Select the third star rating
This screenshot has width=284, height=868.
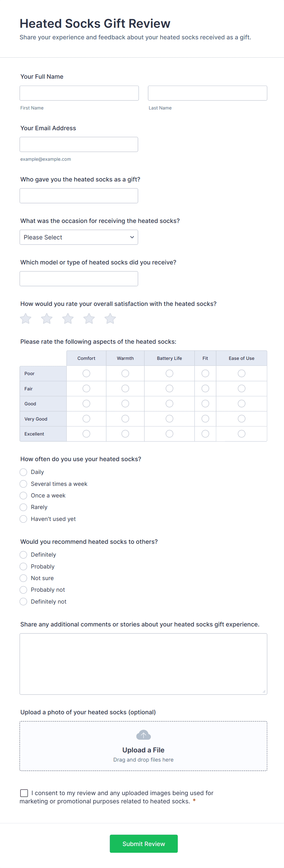pos(67,318)
